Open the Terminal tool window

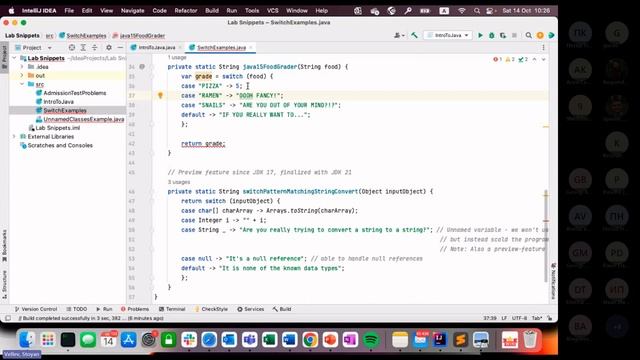(x=172, y=309)
